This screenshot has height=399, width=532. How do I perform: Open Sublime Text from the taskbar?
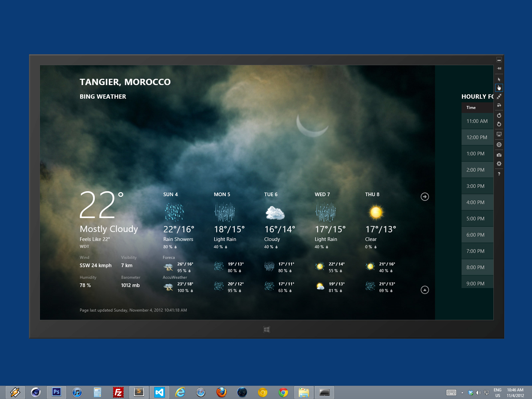139,393
